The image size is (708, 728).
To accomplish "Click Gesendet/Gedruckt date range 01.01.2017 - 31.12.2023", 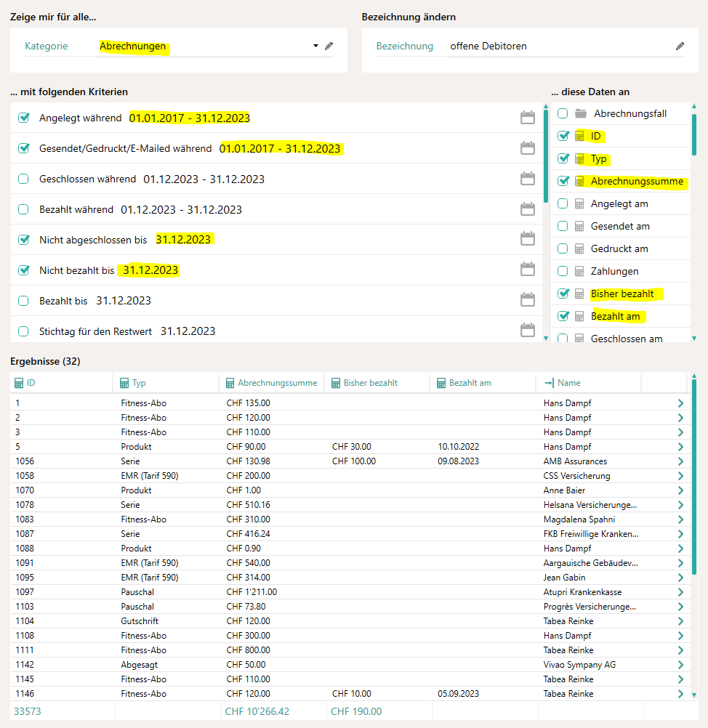I will click(x=280, y=148).
